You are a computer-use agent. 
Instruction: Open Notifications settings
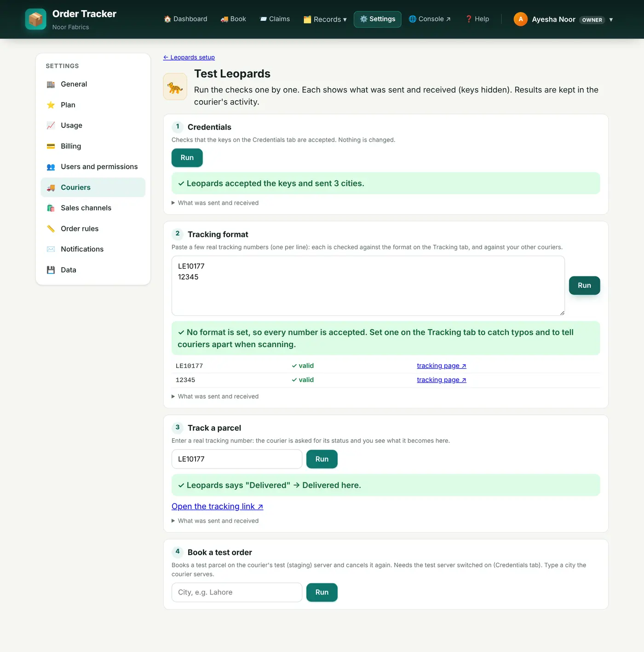point(93,249)
